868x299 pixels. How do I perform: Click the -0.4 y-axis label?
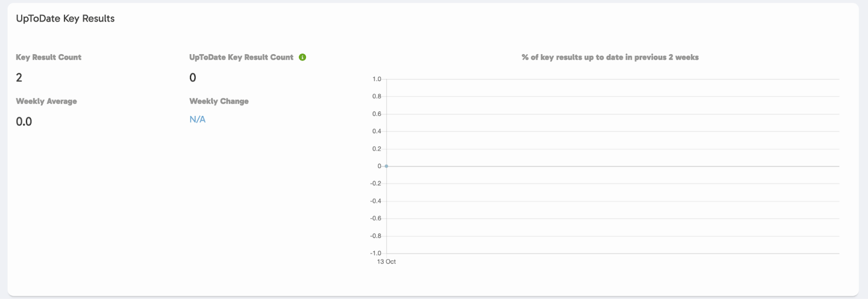click(x=375, y=201)
